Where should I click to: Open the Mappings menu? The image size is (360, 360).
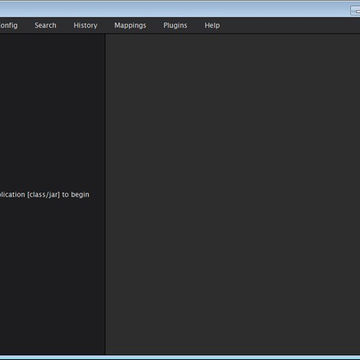pos(130,26)
